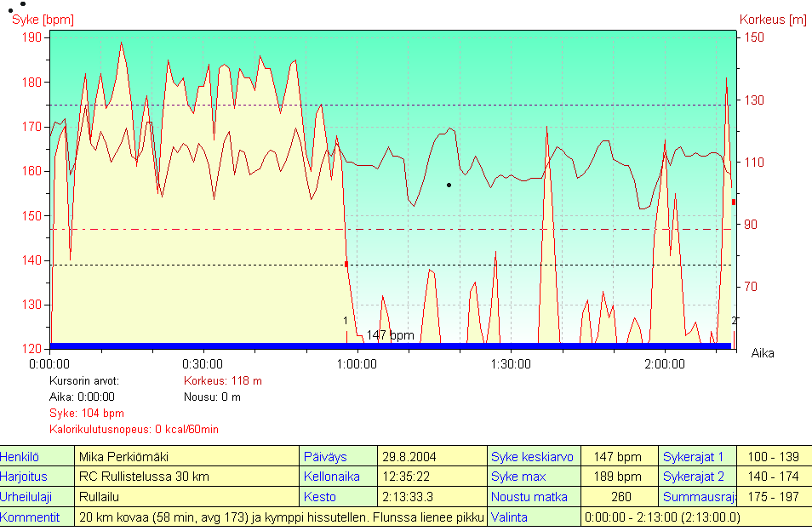Click the red lap marker at lap 1
The height and width of the screenshot is (531, 812).
[x=346, y=265]
